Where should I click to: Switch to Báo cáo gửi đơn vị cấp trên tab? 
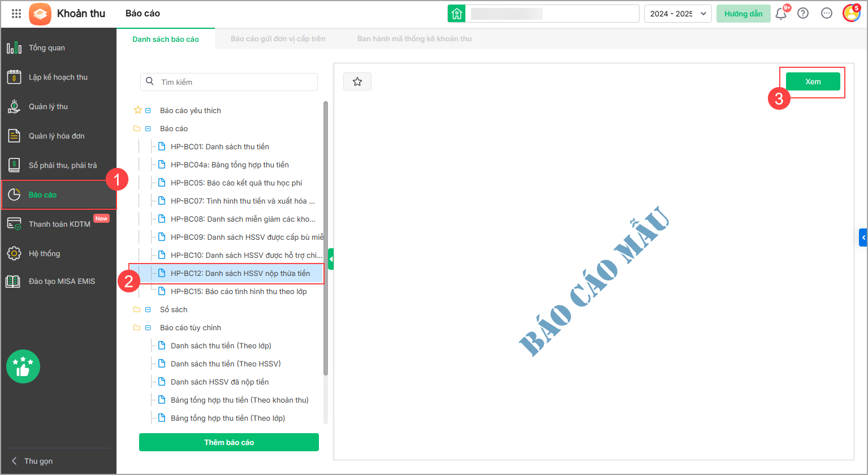[278, 39]
